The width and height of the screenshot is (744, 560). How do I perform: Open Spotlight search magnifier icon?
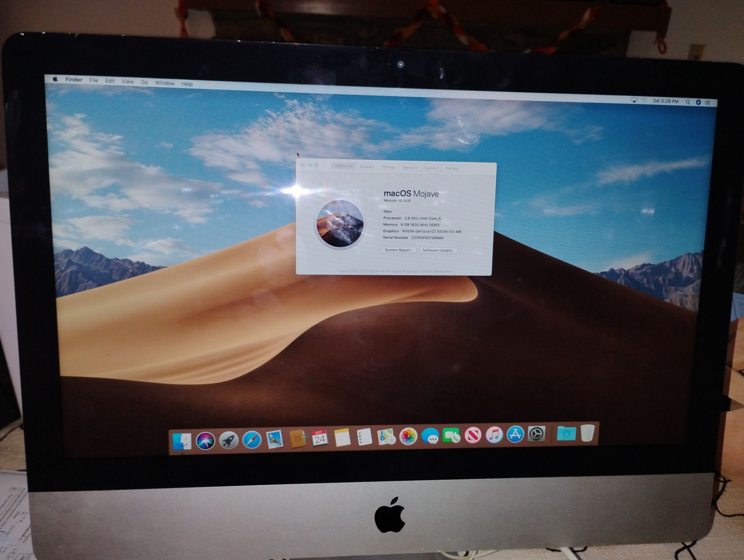(x=688, y=102)
